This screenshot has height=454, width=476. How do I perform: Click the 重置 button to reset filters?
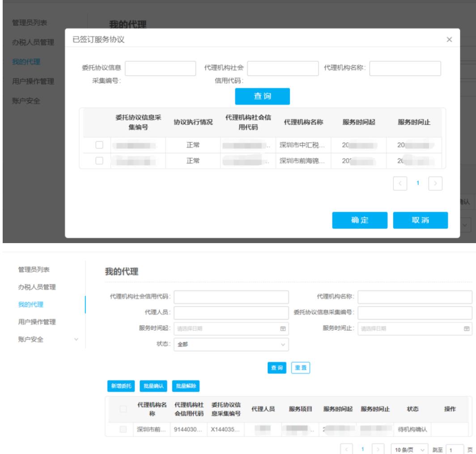(x=301, y=367)
